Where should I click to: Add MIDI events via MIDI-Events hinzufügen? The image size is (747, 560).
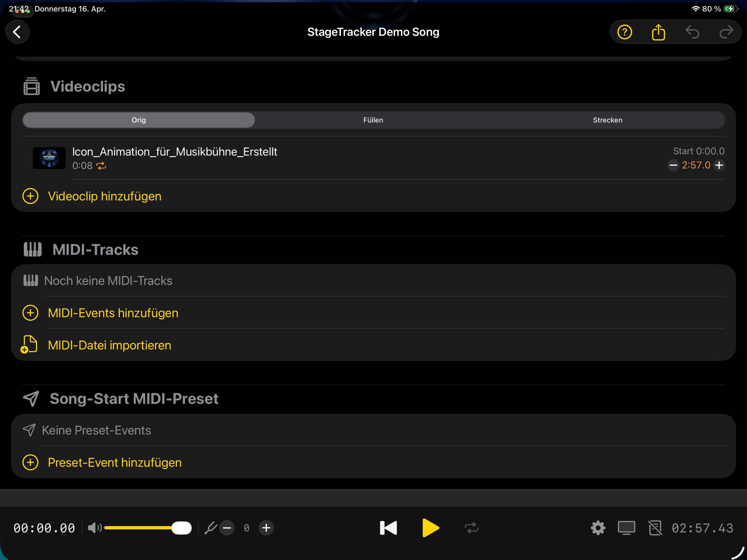[x=113, y=313]
